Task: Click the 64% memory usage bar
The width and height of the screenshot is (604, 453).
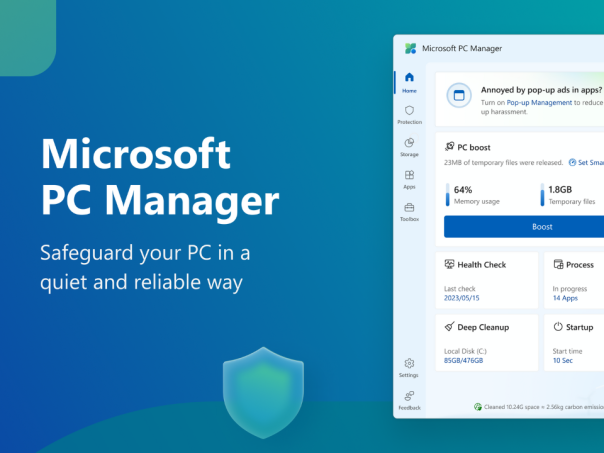Action: 447,194
